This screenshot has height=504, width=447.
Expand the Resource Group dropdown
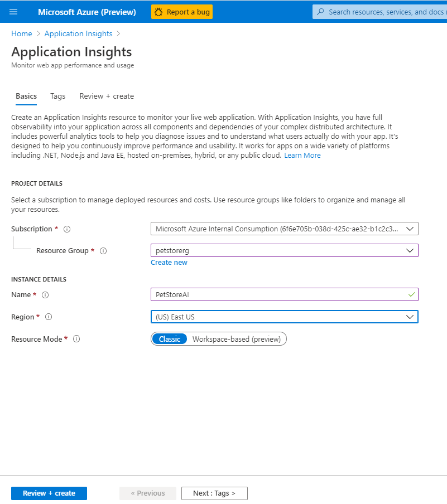(x=411, y=250)
